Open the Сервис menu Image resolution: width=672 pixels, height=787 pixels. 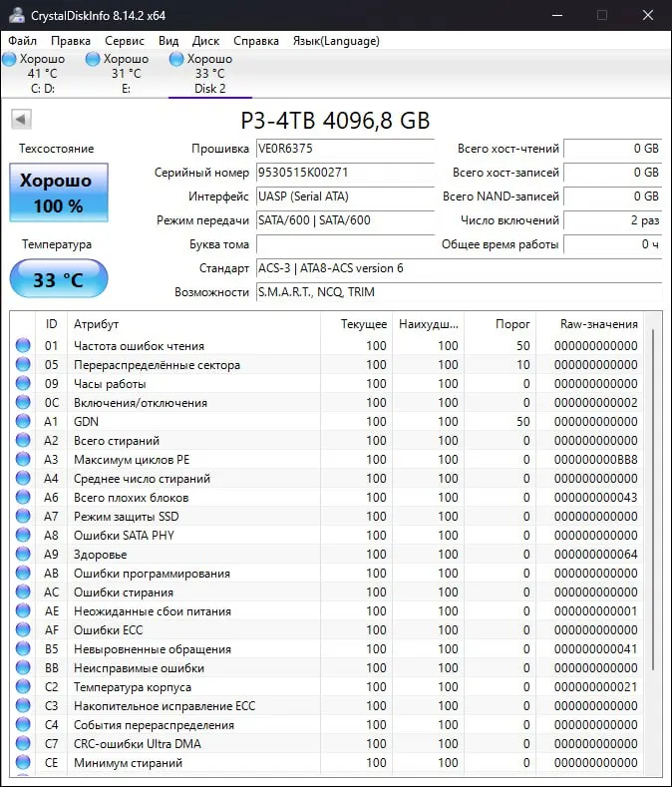click(x=124, y=41)
